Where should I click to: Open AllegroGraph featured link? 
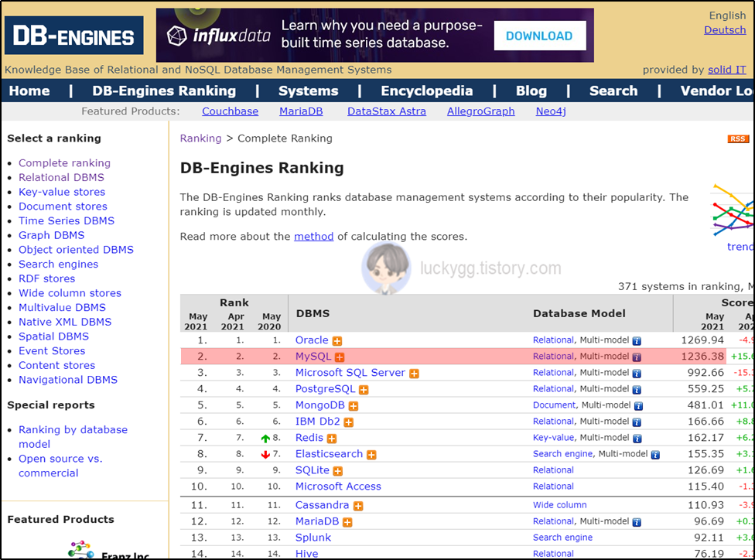[480, 111]
